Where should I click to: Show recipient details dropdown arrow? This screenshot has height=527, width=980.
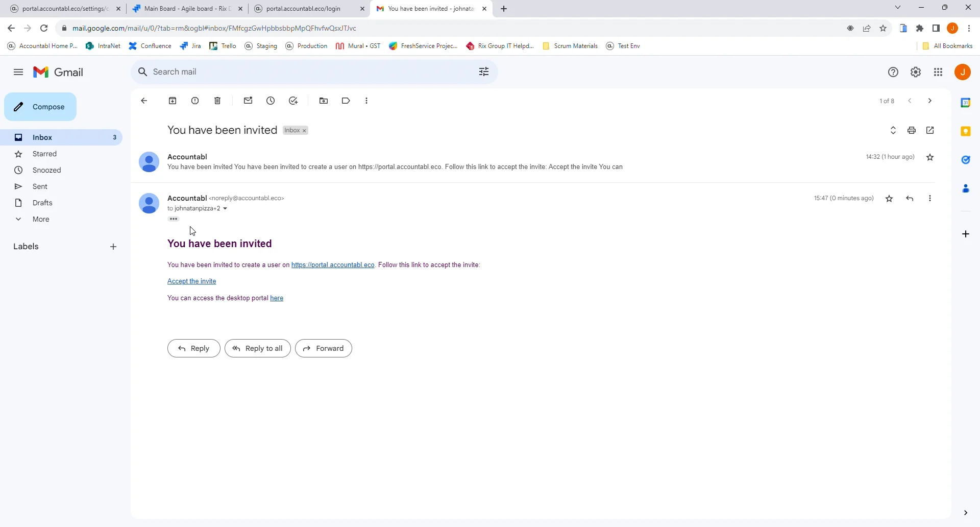coord(225,209)
